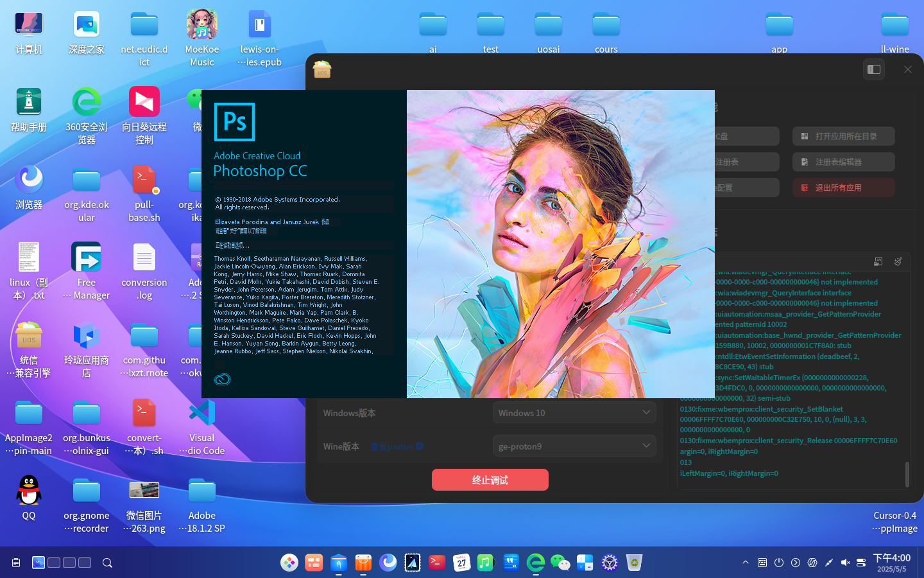This screenshot has width=924, height=578.
Task: Clear the debug log with the broom icon
Action: coord(898,261)
